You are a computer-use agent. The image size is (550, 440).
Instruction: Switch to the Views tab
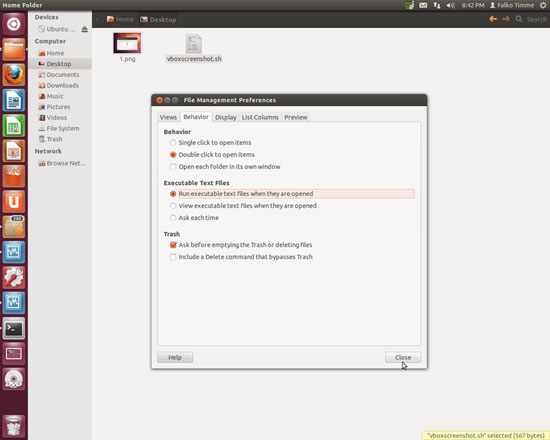168,117
